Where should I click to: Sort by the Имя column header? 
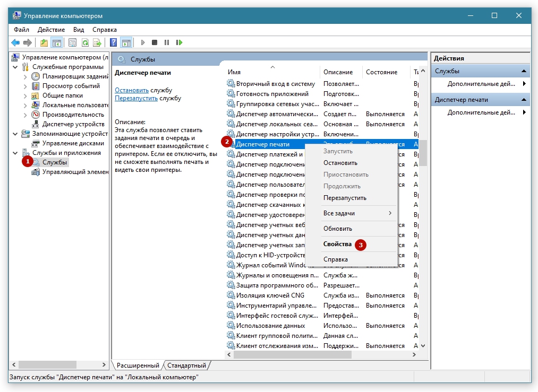click(273, 72)
